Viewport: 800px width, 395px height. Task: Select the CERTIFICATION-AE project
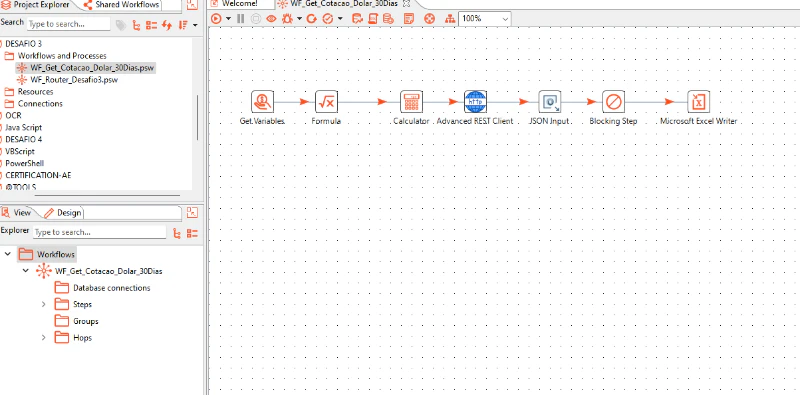pyautogui.click(x=37, y=175)
